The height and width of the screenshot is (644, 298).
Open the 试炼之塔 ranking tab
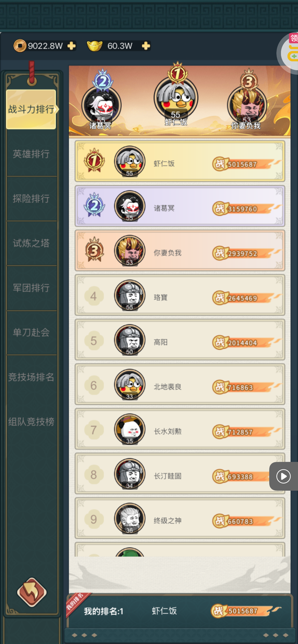tap(31, 243)
